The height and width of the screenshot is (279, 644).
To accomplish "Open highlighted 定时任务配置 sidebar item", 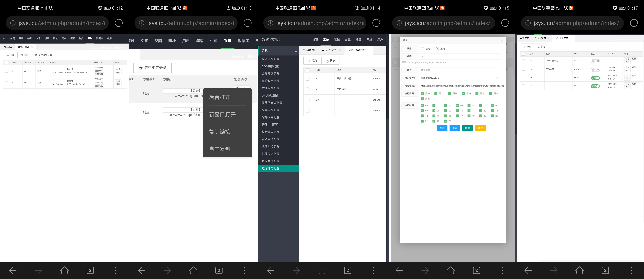I will [278, 168].
